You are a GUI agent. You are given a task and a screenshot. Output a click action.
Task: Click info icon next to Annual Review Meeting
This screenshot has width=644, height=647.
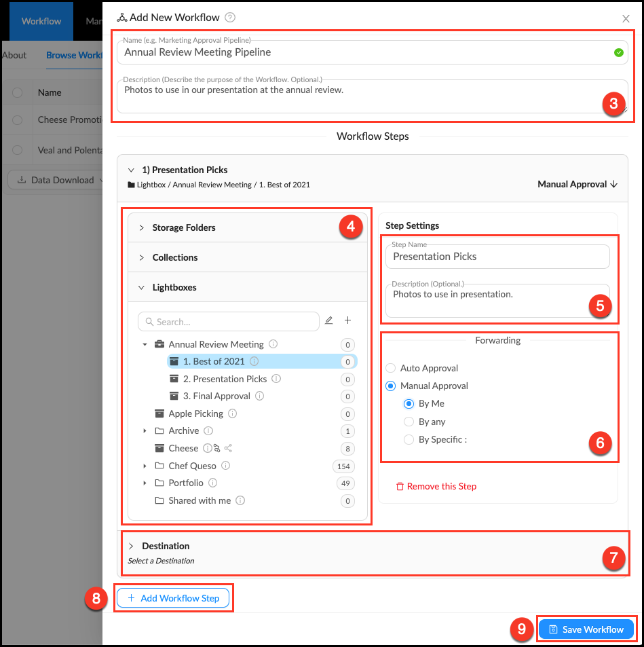[x=273, y=344]
